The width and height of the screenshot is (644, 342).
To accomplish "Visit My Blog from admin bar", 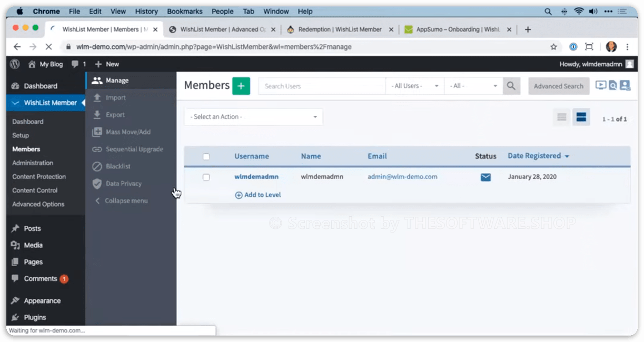I will tap(46, 64).
